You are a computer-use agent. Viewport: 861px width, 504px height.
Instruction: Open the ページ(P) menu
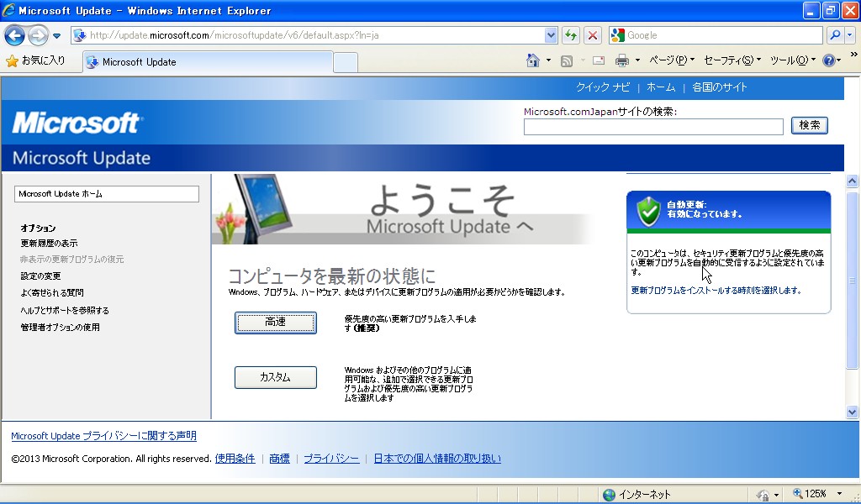tap(672, 60)
